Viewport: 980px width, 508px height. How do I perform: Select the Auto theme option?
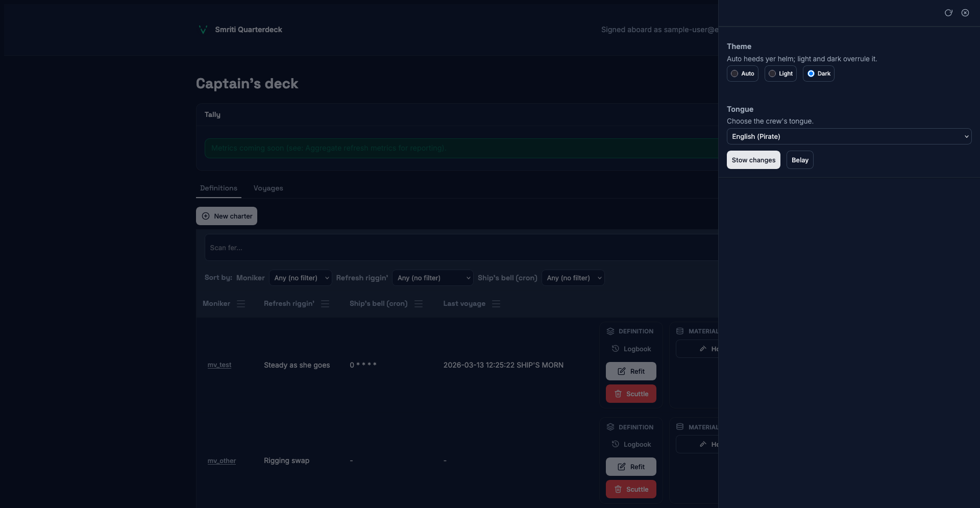(742, 74)
